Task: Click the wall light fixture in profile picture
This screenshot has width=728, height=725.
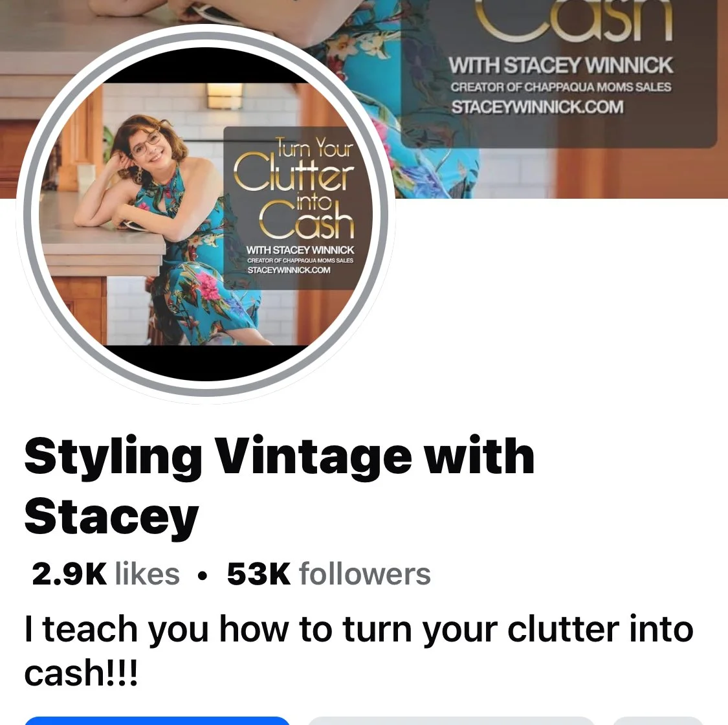Action: coord(225,96)
